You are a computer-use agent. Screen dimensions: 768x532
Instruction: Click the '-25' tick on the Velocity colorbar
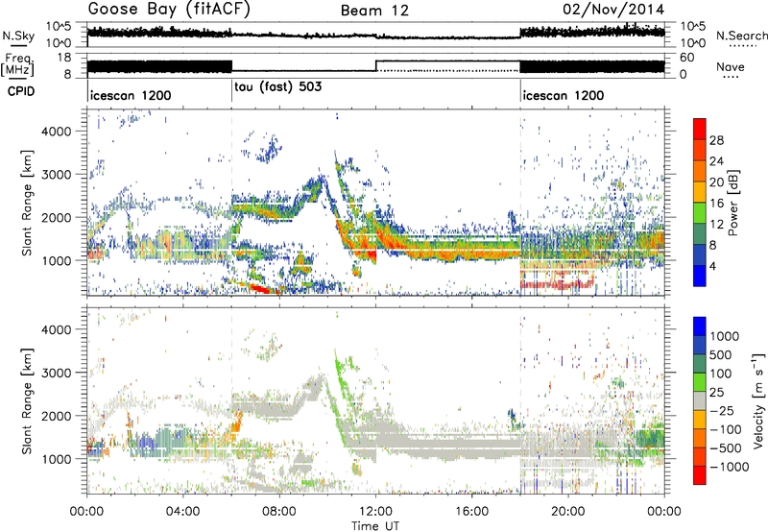pos(722,410)
